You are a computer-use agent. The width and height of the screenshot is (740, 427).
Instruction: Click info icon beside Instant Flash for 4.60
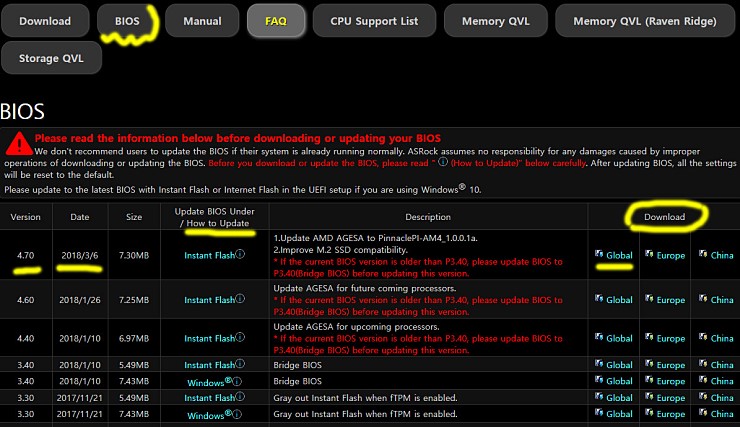pos(240,299)
